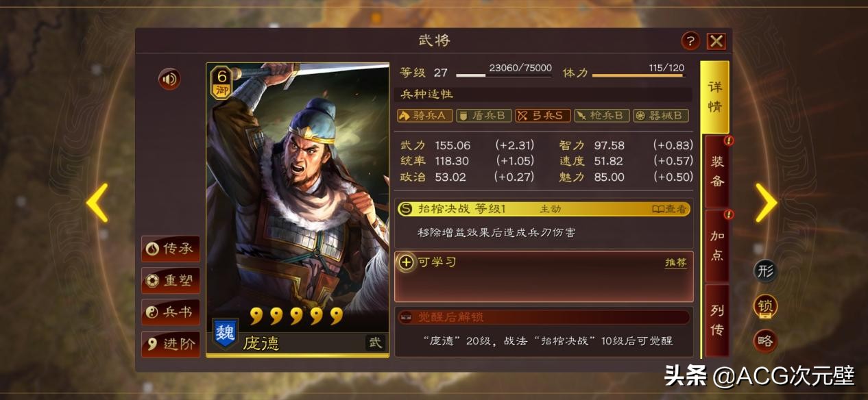
Task: Mute the general's voice speaker icon
Action: [169, 79]
